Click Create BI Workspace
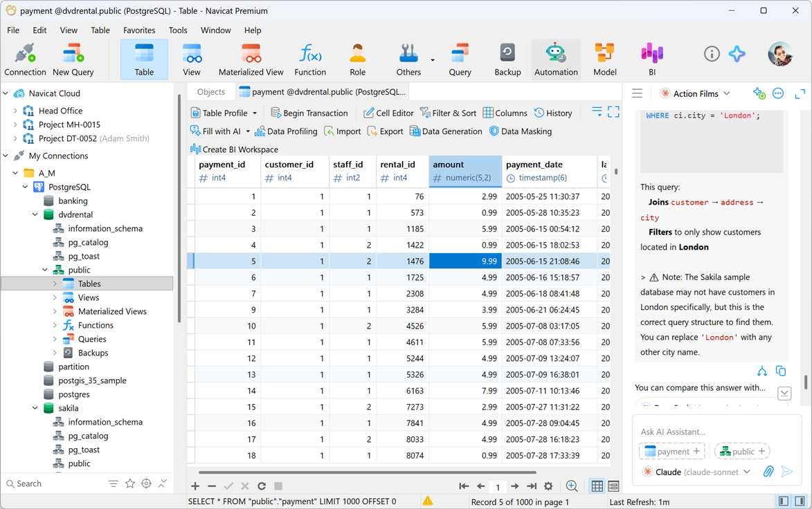This screenshot has width=812, height=509. tap(234, 149)
